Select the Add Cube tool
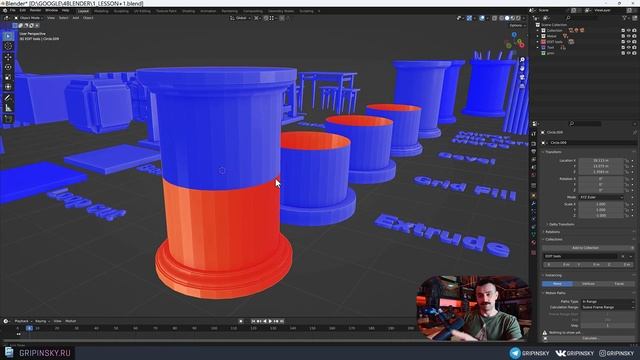 [x=8, y=119]
